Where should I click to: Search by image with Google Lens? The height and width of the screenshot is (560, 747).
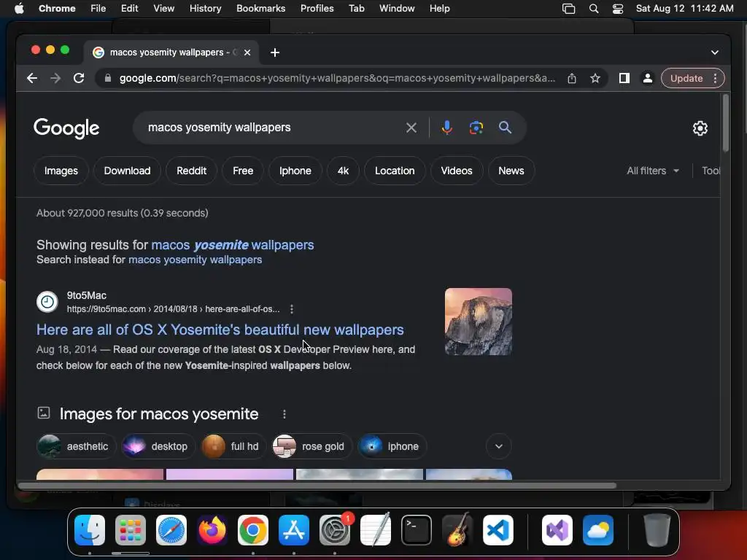click(x=476, y=128)
